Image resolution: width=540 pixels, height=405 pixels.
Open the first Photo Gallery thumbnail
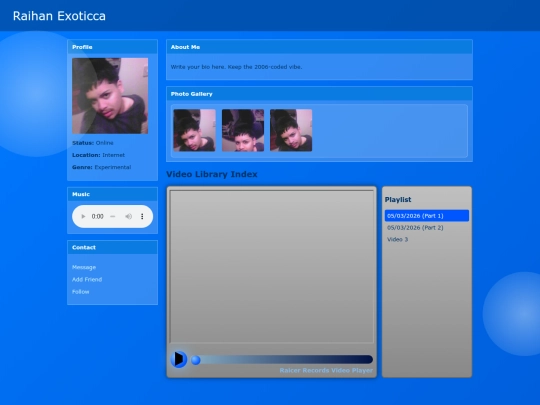tap(194, 130)
